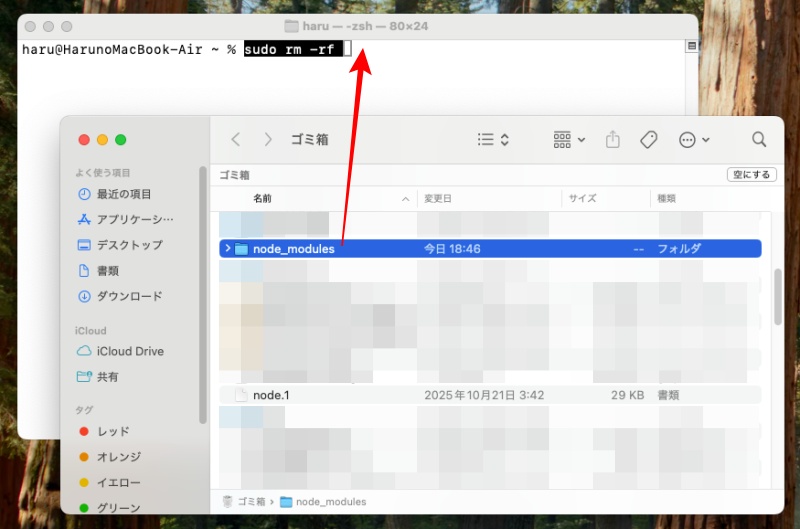Screen dimensions: 800x529
Task: Open the search magnifier in Finder
Action: (759, 140)
